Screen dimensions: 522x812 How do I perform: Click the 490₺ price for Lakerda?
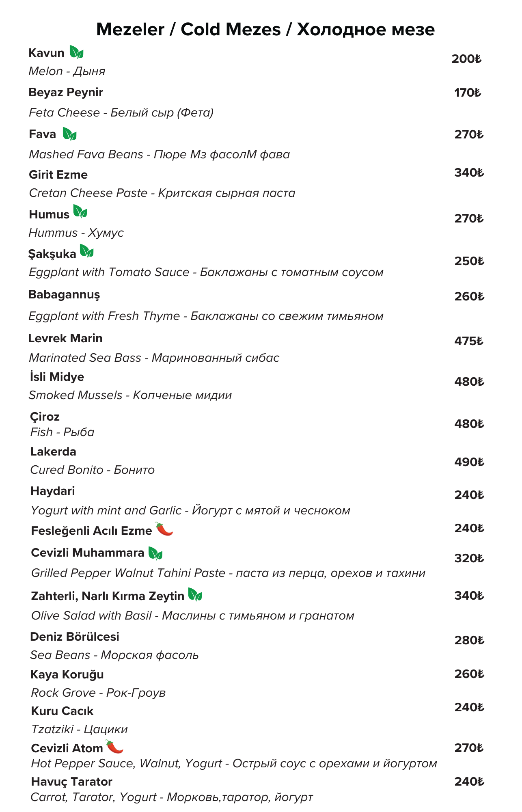[469, 462]
